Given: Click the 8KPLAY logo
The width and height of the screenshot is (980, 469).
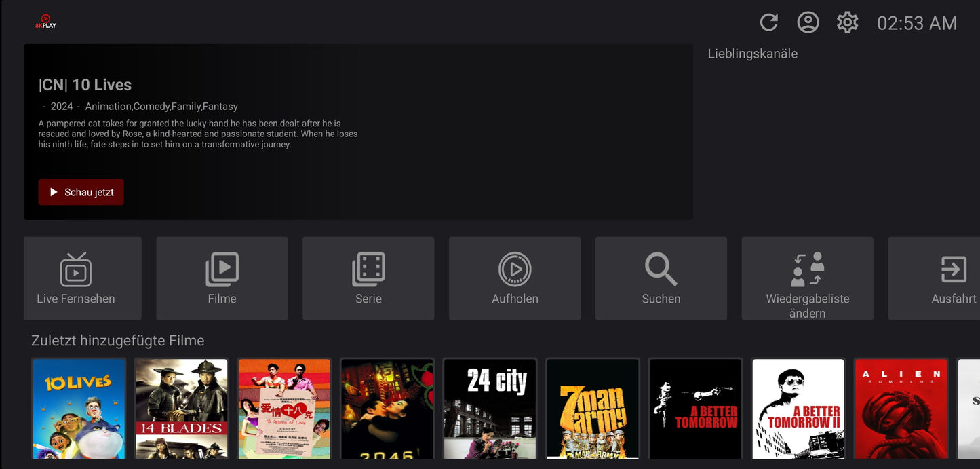Looking at the screenshot, I should 45,22.
